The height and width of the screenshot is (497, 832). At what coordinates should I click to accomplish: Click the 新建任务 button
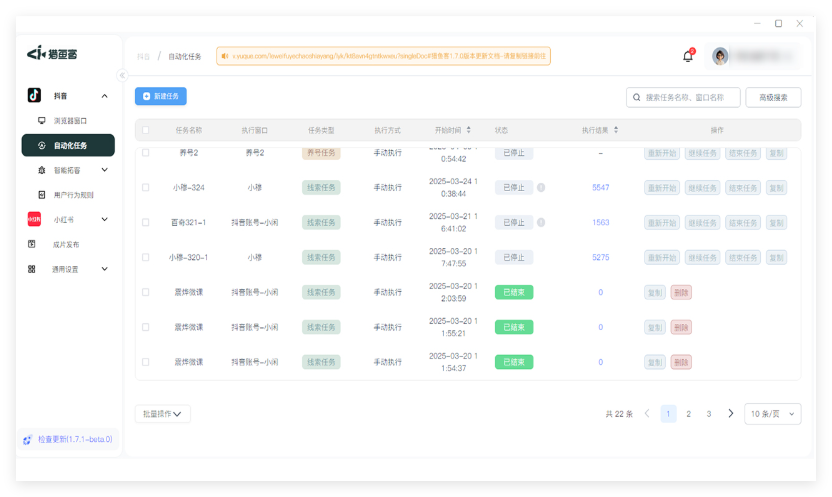coord(161,96)
